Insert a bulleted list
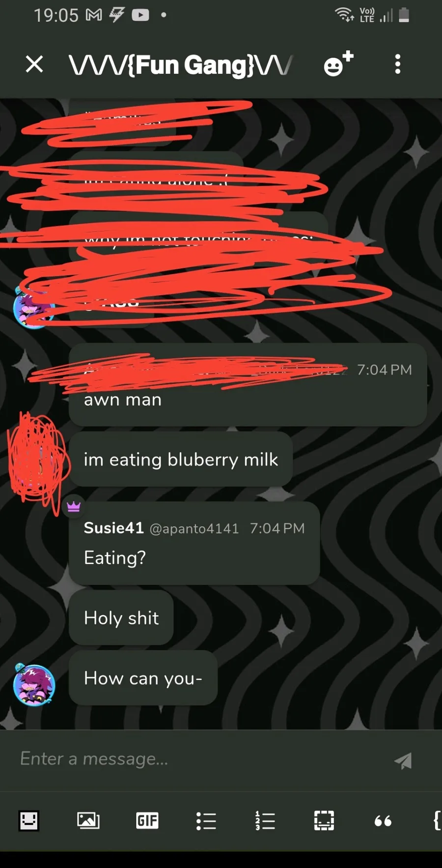 pos(206,821)
